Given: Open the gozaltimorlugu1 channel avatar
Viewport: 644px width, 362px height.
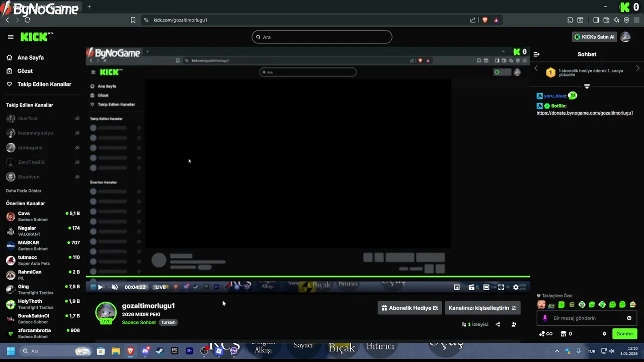Looking at the screenshot, I should coord(106,313).
